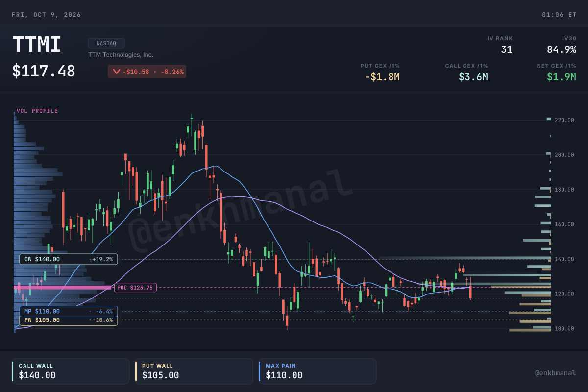The width and height of the screenshot is (588, 392).
Task: Click the @enkhmanal handle in footer
Action: (556, 373)
